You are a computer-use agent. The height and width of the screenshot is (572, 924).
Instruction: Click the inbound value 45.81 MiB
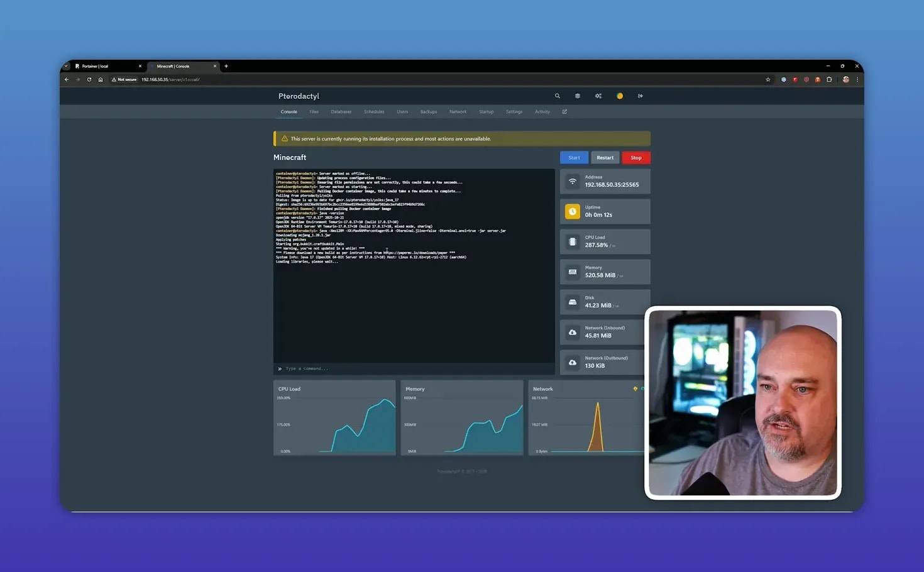[598, 336]
